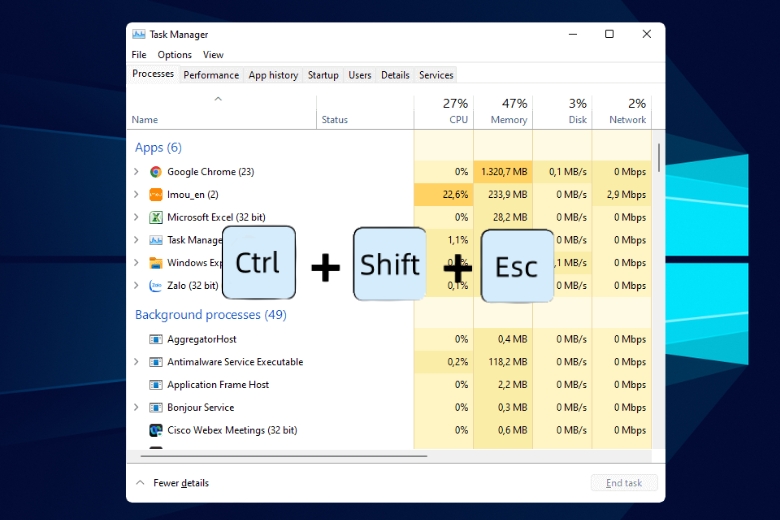Expand the Imou_en process group

click(136, 195)
